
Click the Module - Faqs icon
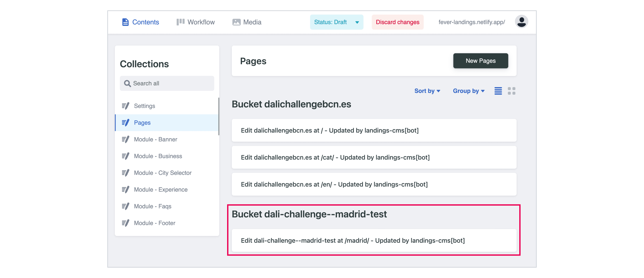coord(126,206)
